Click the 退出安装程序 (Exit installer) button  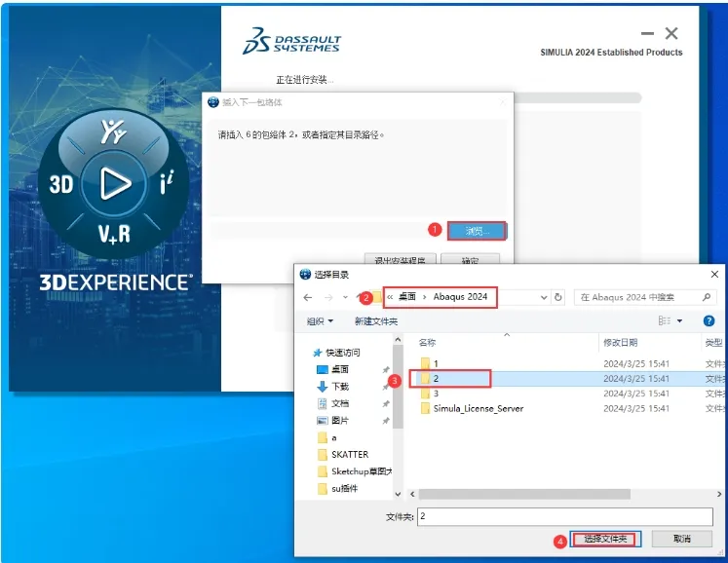coord(400,259)
